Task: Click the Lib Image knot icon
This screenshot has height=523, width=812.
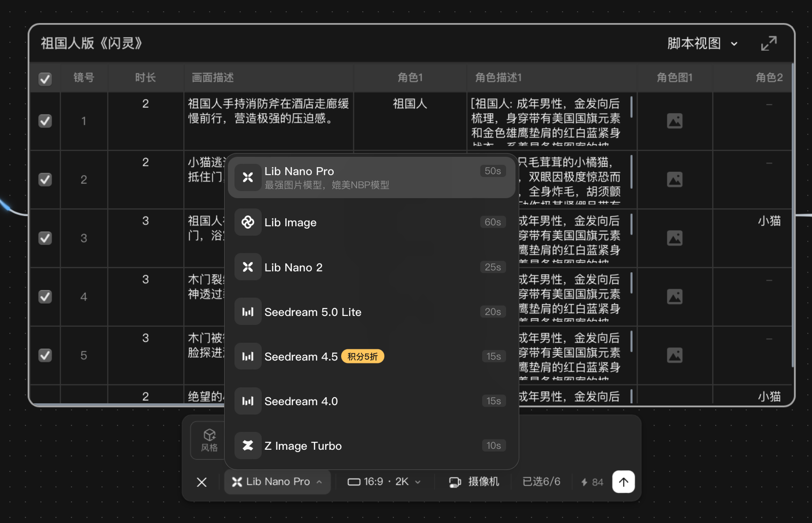Action: [248, 222]
